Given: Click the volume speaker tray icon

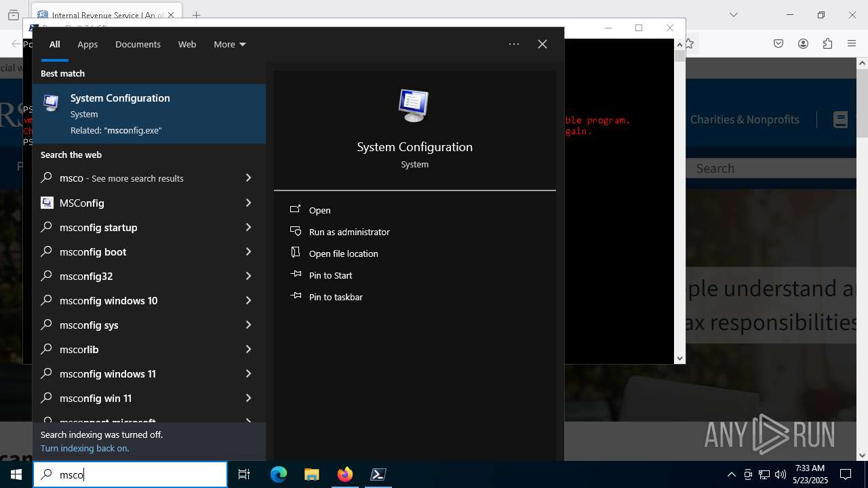Looking at the screenshot, I should [x=780, y=474].
